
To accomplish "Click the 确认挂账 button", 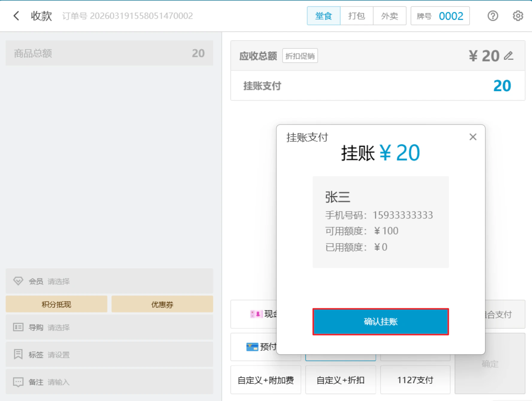I will pos(381,322).
